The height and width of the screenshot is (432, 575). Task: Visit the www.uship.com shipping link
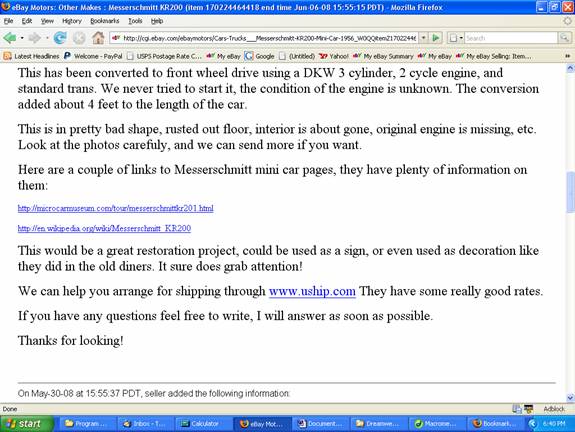(x=312, y=291)
